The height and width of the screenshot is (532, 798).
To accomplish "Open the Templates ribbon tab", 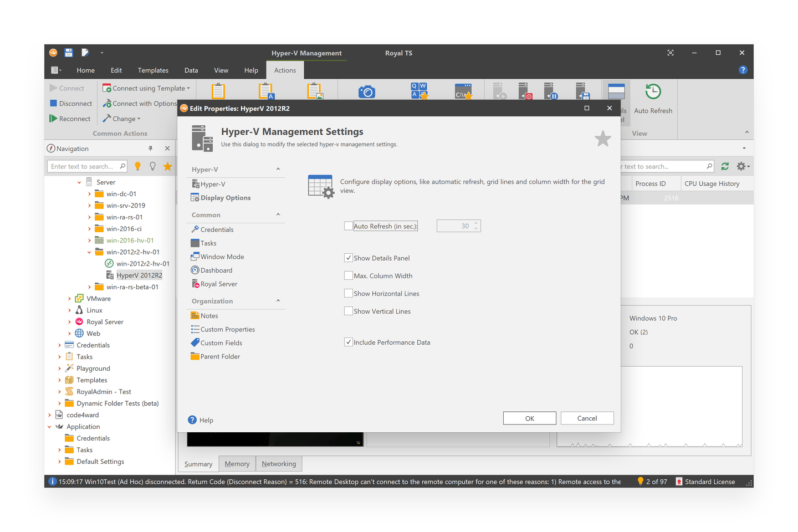I will pos(153,70).
